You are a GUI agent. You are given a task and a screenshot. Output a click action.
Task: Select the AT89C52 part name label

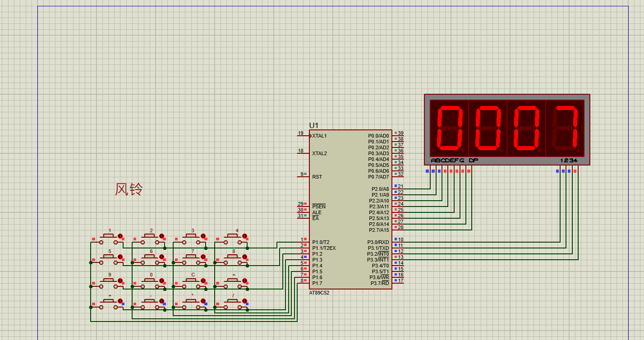(319, 293)
